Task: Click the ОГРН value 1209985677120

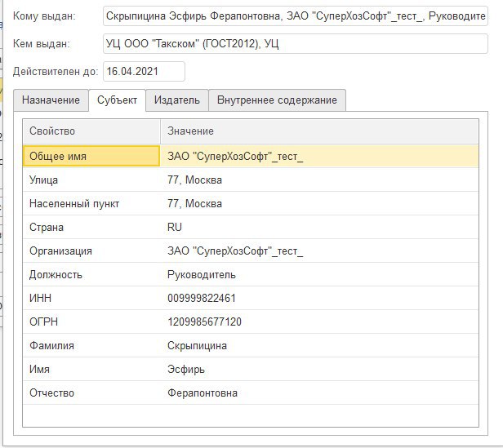Action: coord(204,322)
